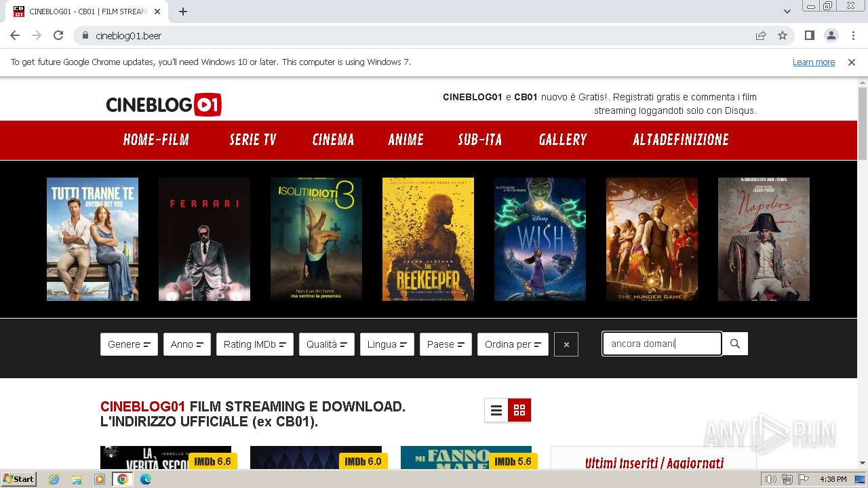This screenshot has width=868, height=488.
Task: Open the Disney Wish poster
Action: click(540, 239)
